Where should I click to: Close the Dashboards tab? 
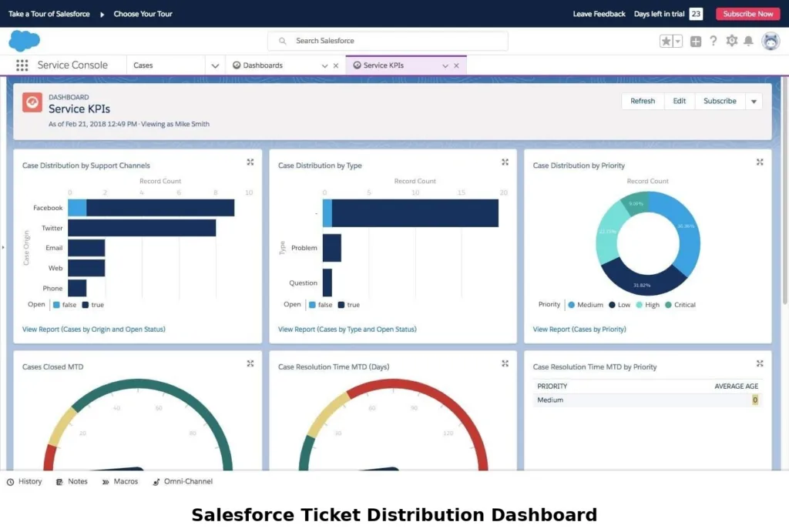coord(336,66)
